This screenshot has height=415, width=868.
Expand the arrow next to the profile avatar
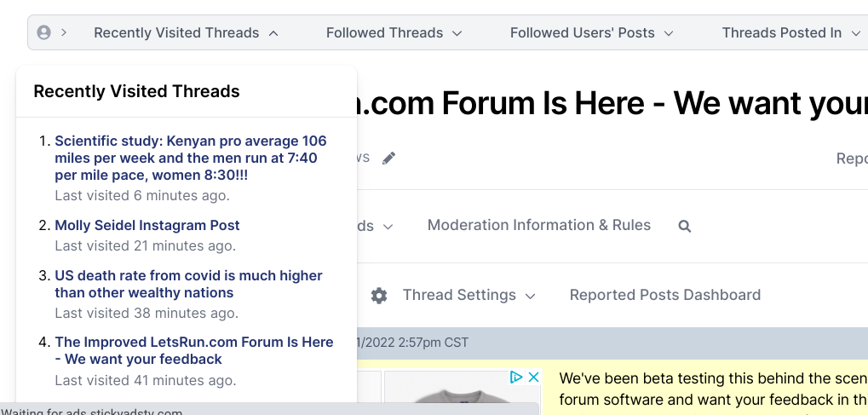[x=64, y=32]
